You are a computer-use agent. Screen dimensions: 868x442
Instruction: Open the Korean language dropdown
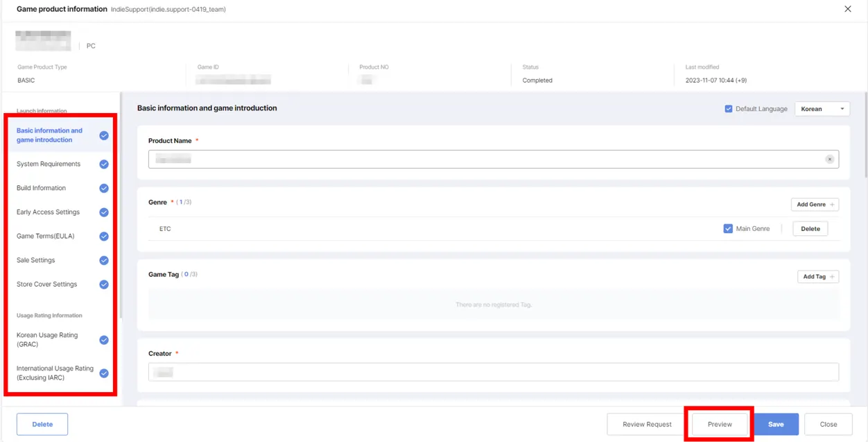[x=822, y=109]
